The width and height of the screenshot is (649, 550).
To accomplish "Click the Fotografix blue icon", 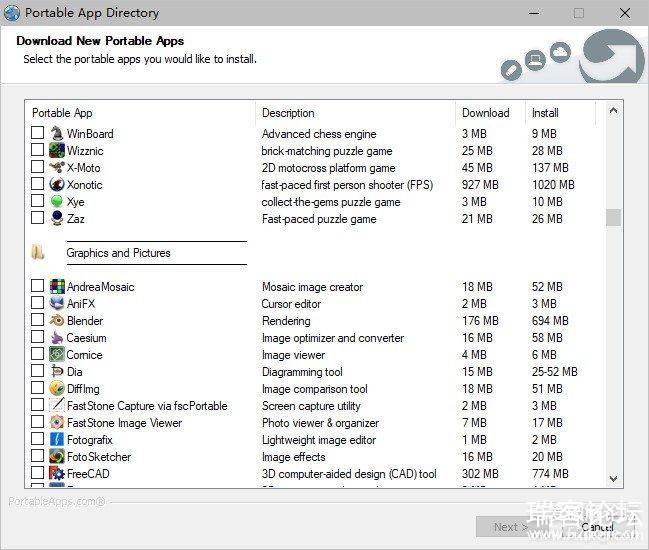I will tap(57, 439).
